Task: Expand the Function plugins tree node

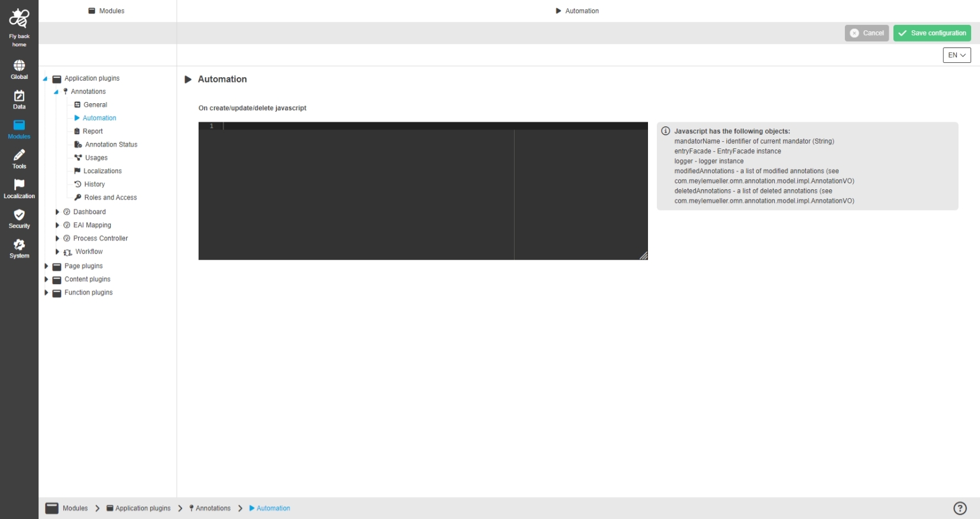Action: coord(46,292)
